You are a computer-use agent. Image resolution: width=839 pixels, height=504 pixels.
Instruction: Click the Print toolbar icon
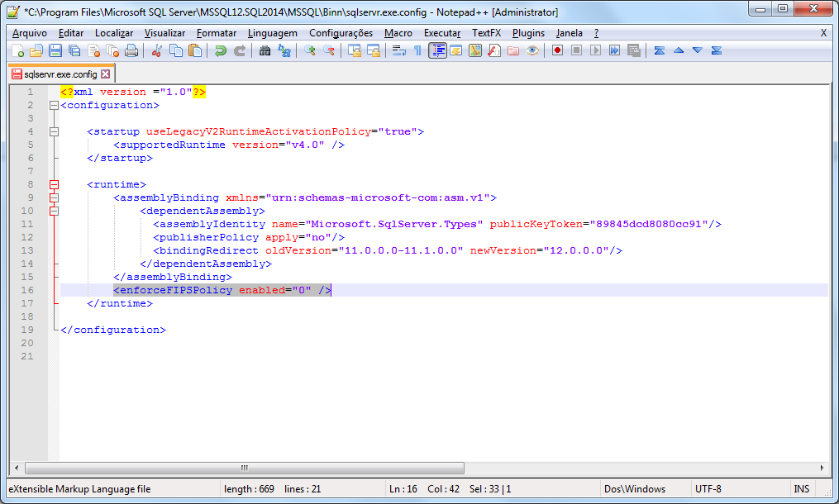click(131, 51)
